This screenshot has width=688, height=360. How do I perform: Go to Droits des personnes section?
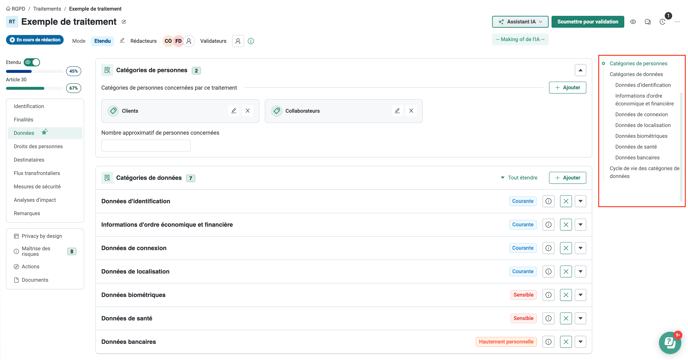pyautogui.click(x=38, y=146)
